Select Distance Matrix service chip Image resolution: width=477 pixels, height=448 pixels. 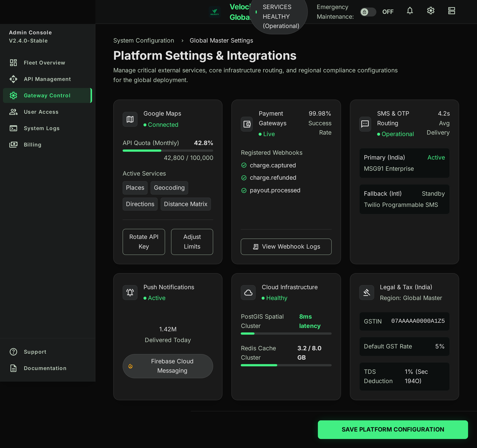[x=186, y=204]
